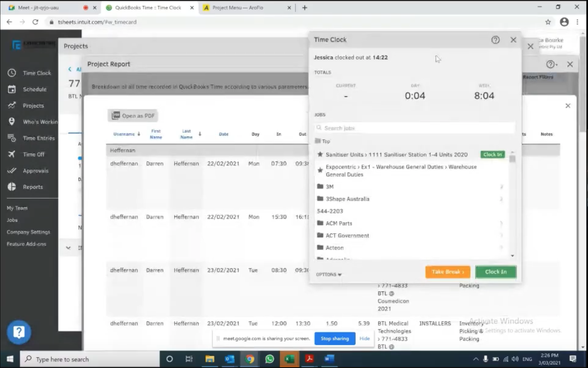Click the star beside Expocentric Warehouse General Duties
The width and height of the screenshot is (588, 368).
coord(320,170)
